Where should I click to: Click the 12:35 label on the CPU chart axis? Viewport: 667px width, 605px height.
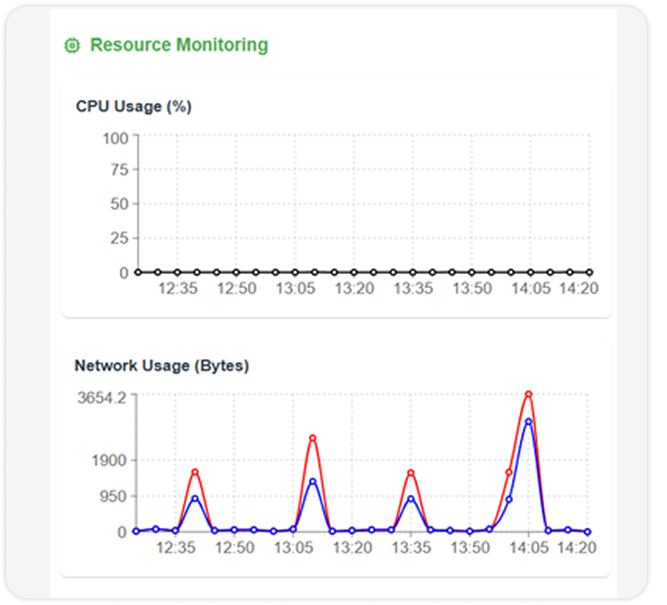tap(179, 289)
